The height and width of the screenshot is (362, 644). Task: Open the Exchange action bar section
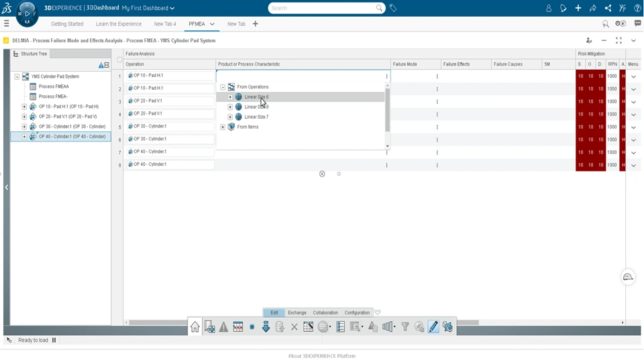pyautogui.click(x=297, y=313)
